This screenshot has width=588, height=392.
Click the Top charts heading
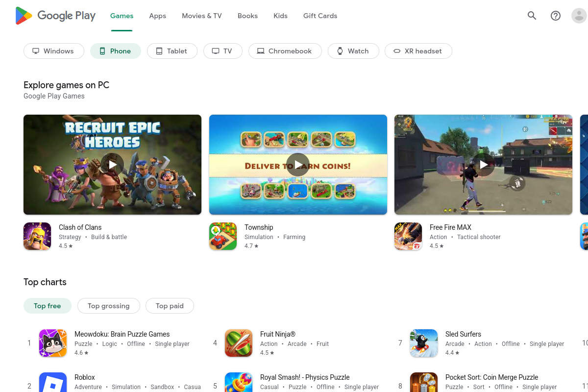pos(45,282)
